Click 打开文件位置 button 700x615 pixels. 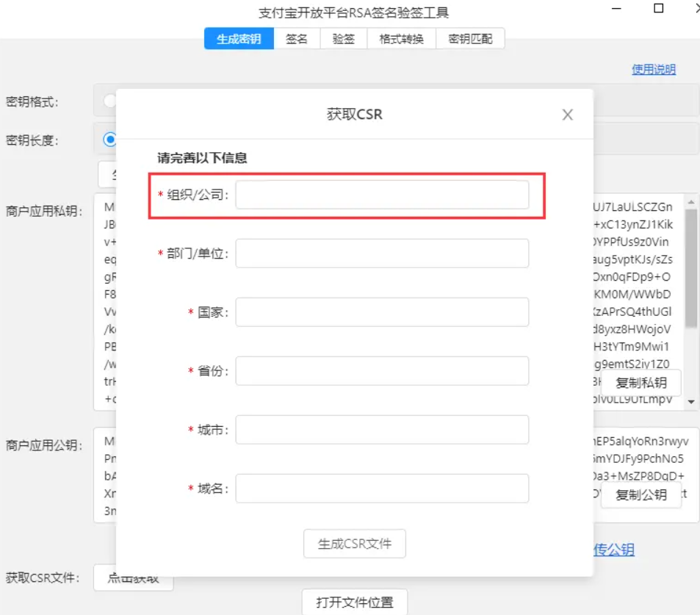click(355, 602)
